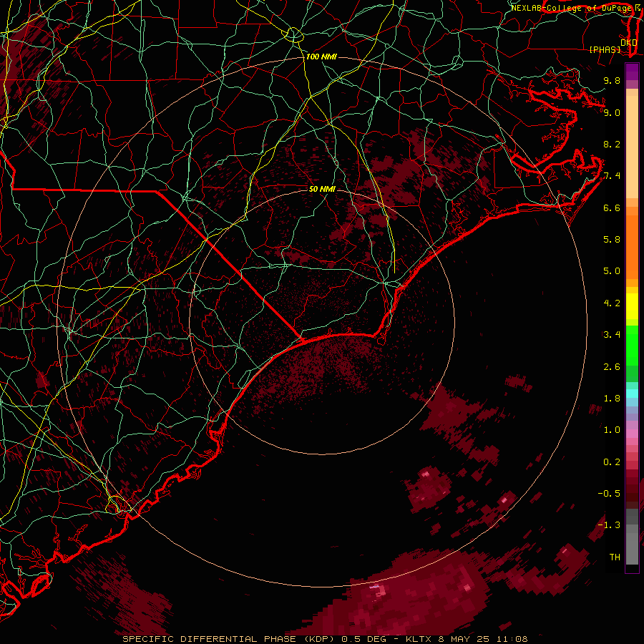Click the [PHAS] unit label
This screenshot has height=644, width=644.
605,50
